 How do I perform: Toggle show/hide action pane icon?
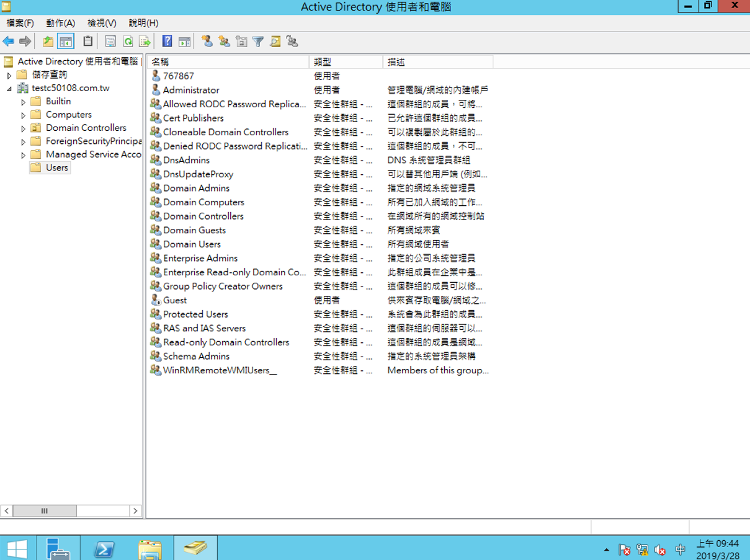point(184,42)
